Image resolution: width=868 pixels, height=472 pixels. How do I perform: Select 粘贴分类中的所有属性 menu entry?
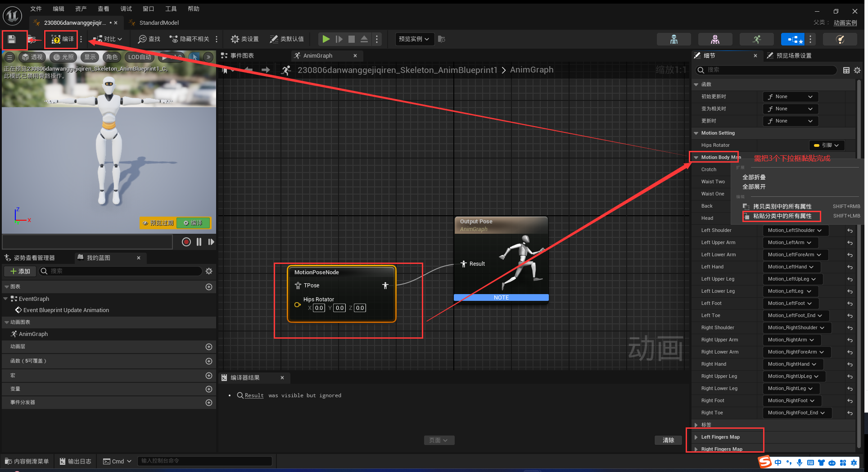[782, 216]
